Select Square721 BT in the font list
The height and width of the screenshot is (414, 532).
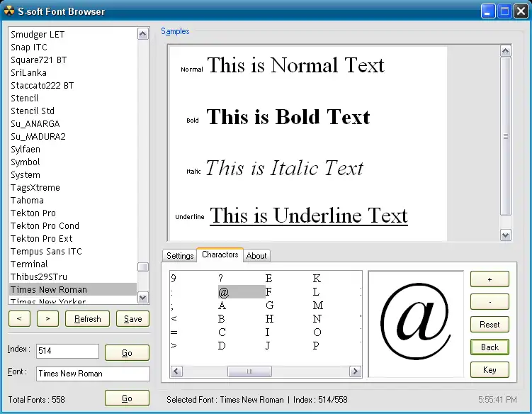tap(73, 60)
